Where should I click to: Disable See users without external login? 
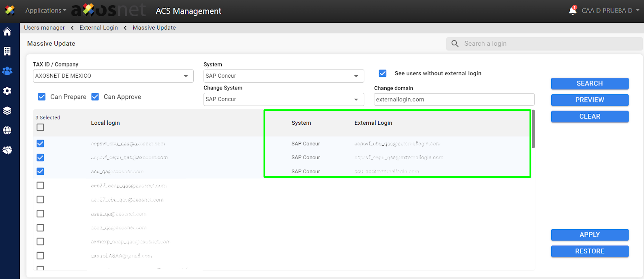(x=383, y=73)
